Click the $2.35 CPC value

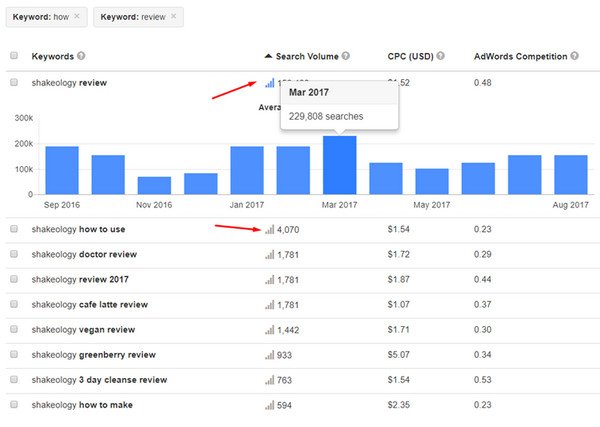pyautogui.click(x=398, y=405)
